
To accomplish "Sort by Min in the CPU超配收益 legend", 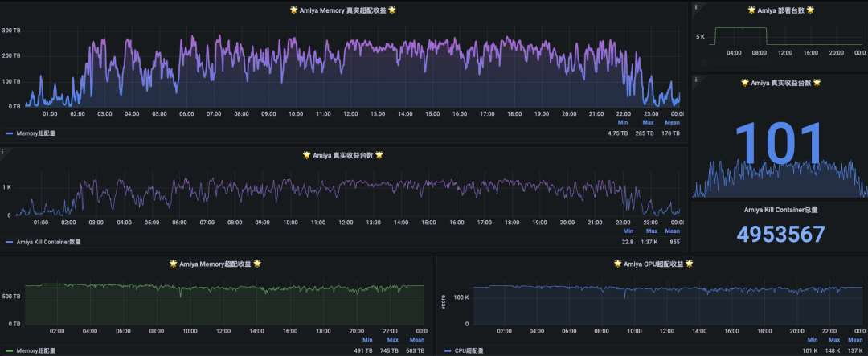I will [812, 339].
